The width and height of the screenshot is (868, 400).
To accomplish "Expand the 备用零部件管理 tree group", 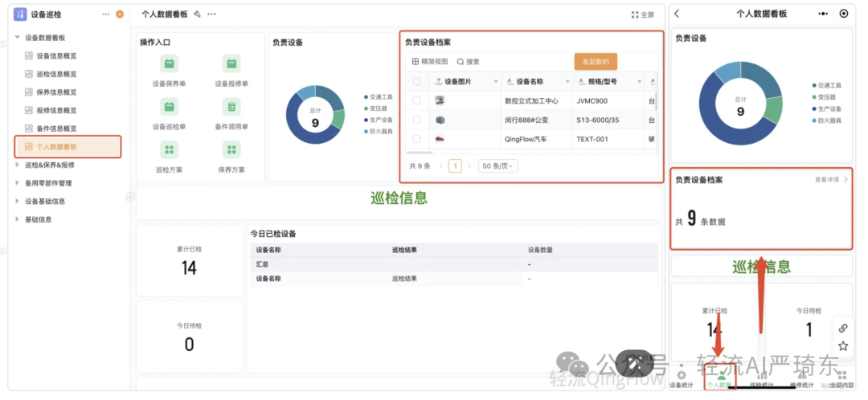I will tap(17, 183).
